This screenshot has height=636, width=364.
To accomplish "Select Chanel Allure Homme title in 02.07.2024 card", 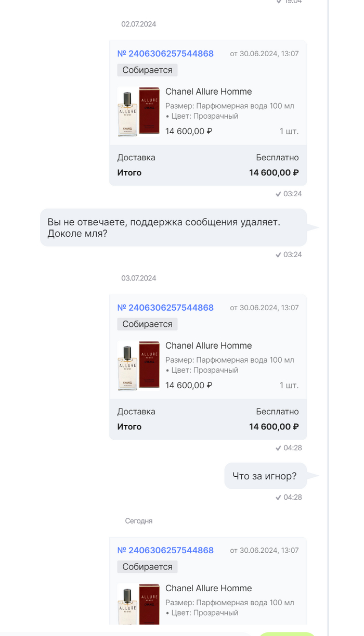I will [209, 92].
